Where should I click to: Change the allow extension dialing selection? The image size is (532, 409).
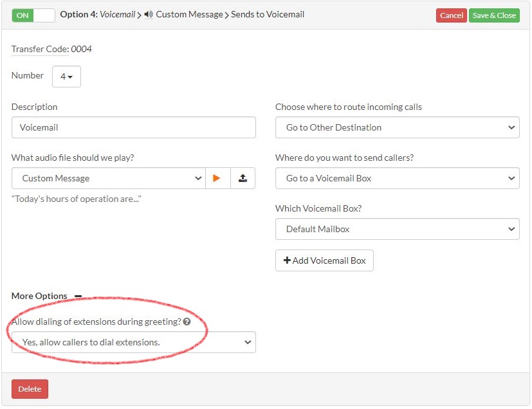[133, 342]
